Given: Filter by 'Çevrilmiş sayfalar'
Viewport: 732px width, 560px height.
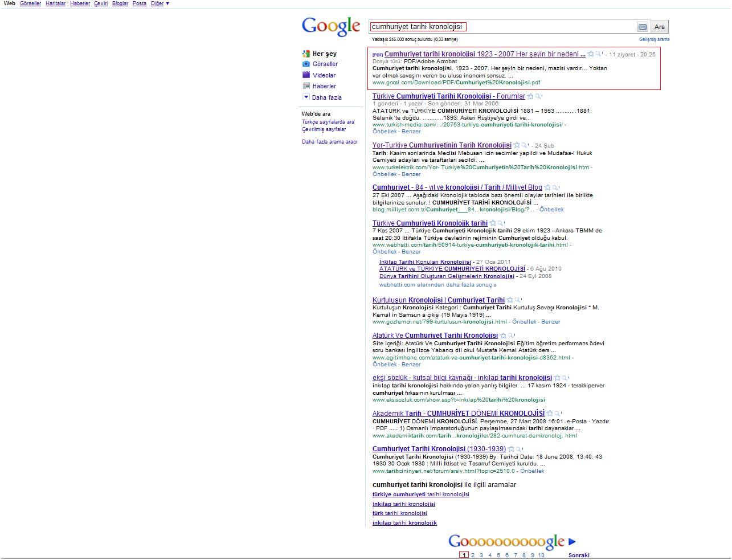Looking at the screenshot, I should tap(324, 129).
